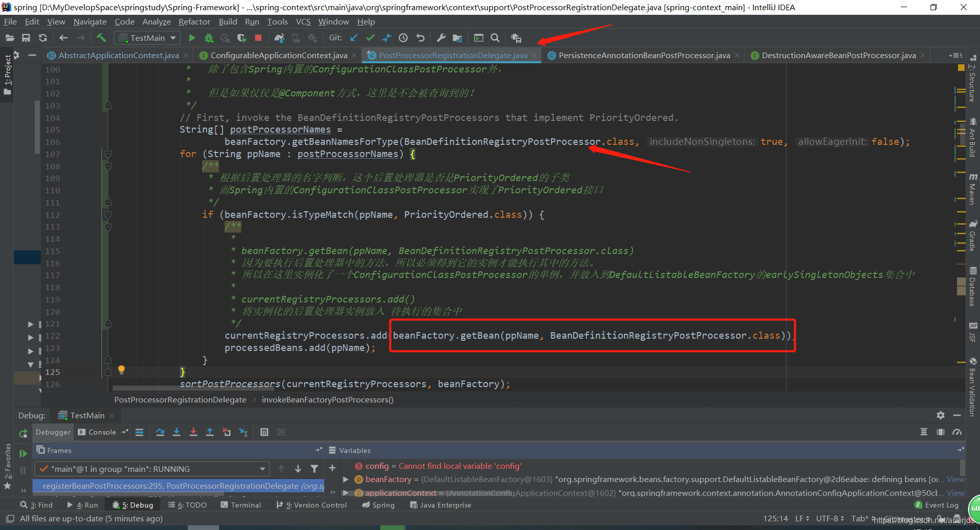Add a new watch with plus icon

coord(332,468)
